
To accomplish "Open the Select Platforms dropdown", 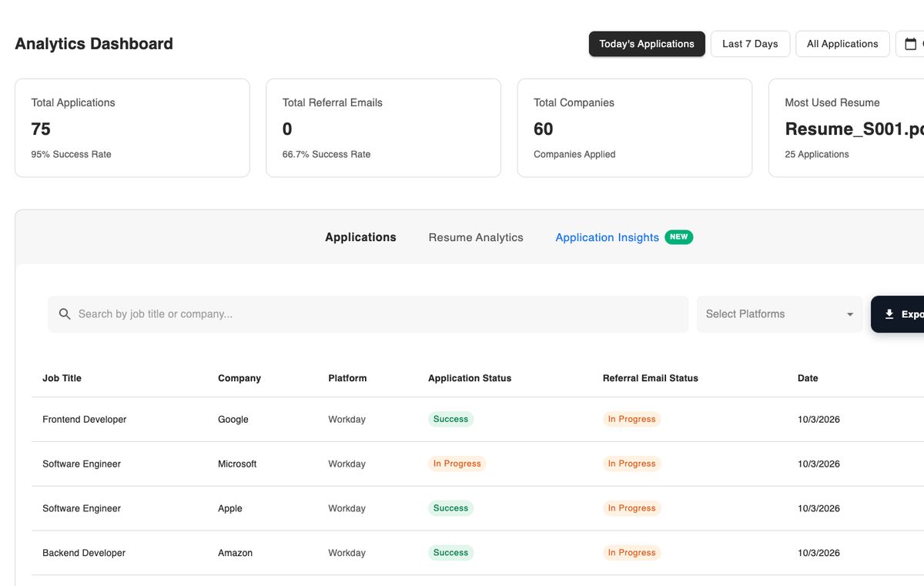I will 780,314.
